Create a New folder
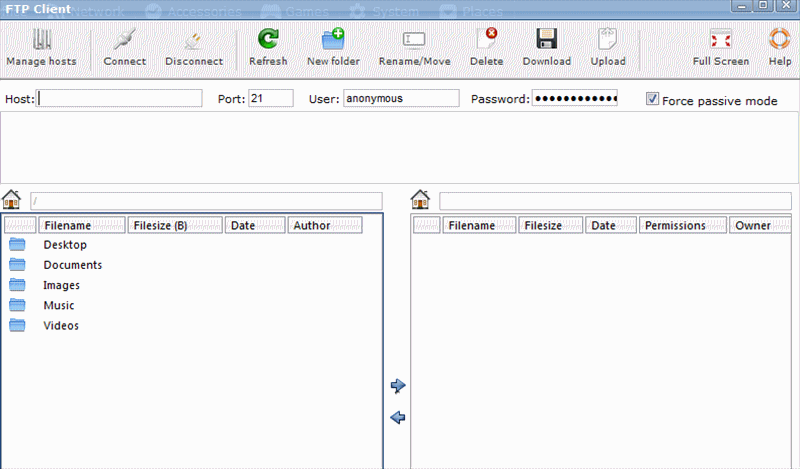 click(333, 41)
